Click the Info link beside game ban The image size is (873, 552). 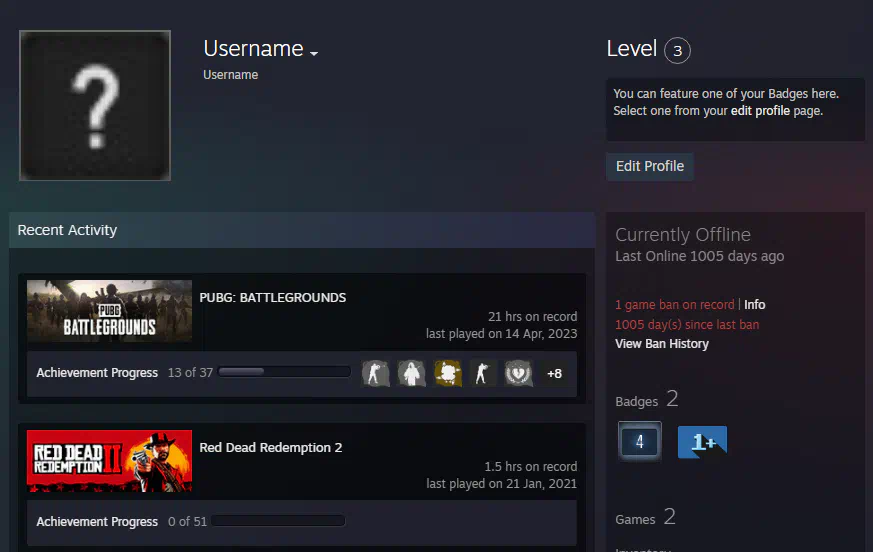coord(755,305)
